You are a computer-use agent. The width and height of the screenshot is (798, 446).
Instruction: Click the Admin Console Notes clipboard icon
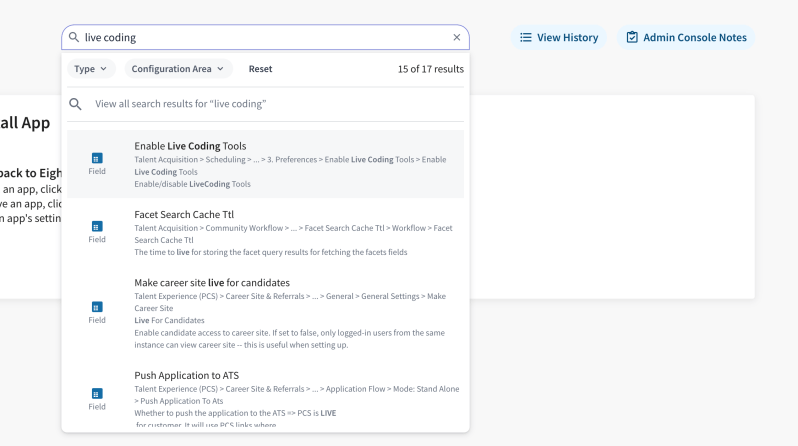(632, 38)
